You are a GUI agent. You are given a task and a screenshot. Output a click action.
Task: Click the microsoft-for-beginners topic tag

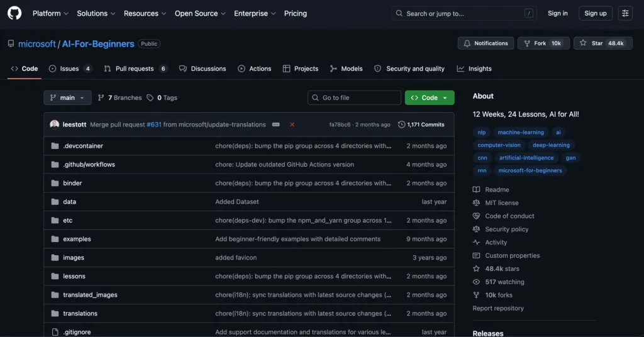point(530,170)
